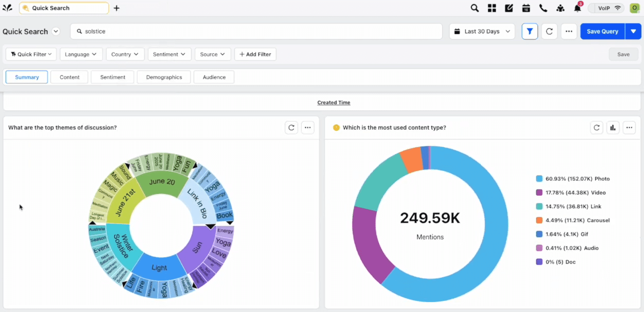This screenshot has height=312, width=644.
Task: Click inside the solstice search field
Action: coord(238,31)
